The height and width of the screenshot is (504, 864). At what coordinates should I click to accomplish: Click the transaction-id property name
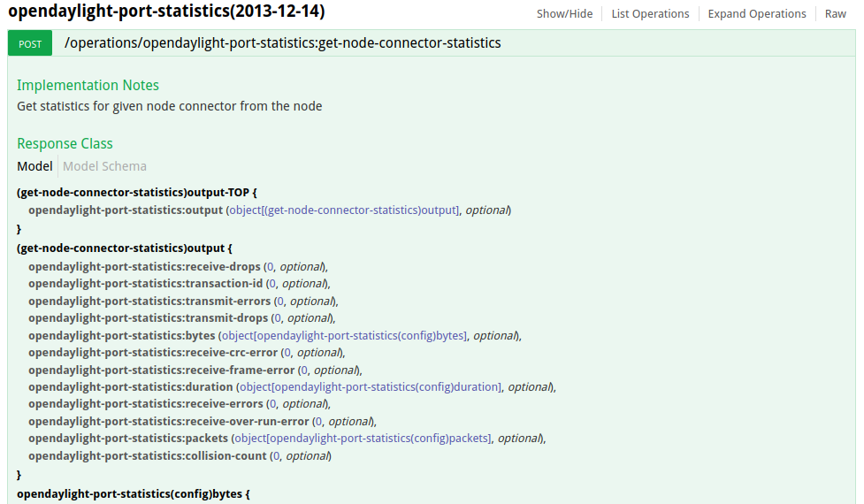(146, 284)
